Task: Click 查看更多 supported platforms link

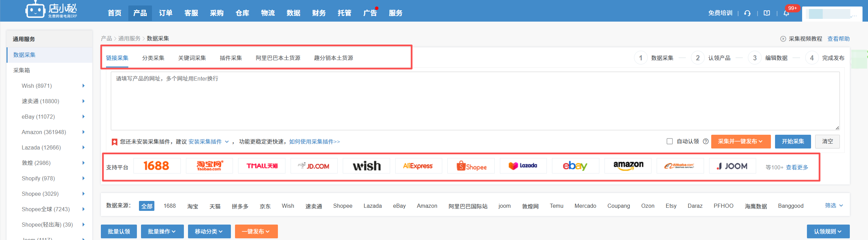Action: 797,167
